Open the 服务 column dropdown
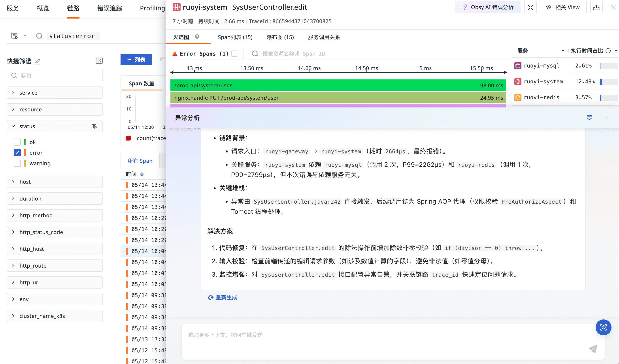The width and height of the screenshot is (619, 364). 563,51
